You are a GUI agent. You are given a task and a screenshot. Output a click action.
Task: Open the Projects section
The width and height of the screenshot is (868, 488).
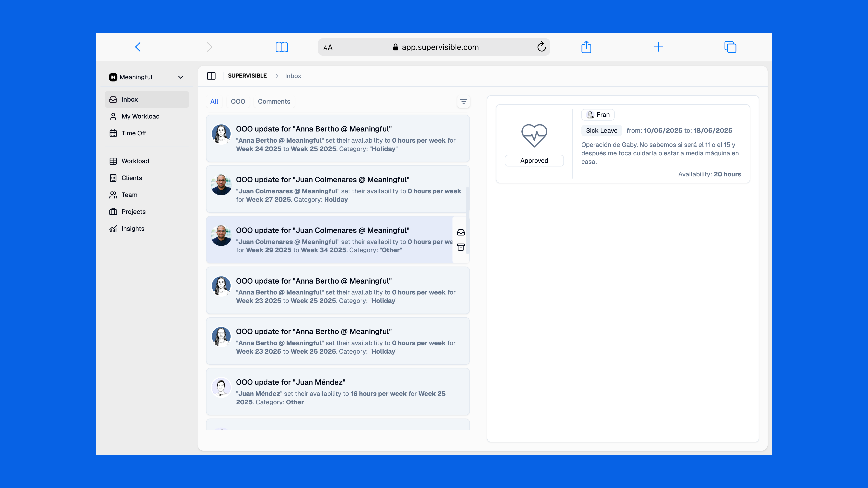click(133, 211)
